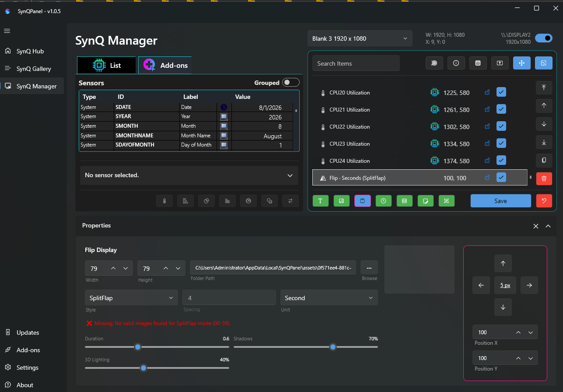
Task: Toggle the DISPLAY2 profile switch
Action: pyautogui.click(x=544, y=38)
